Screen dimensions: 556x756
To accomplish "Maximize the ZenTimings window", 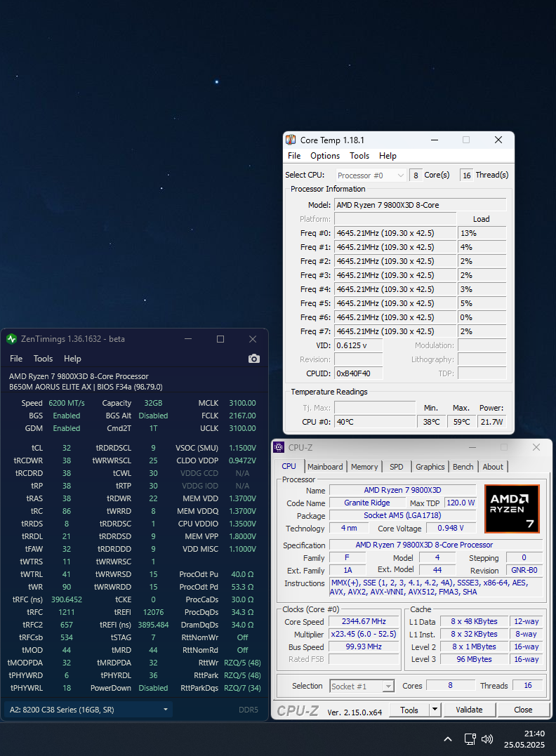I will pyautogui.click(x=220, y=339).
